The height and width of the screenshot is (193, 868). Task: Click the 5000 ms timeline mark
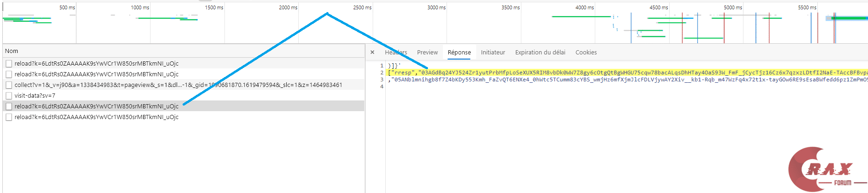pyautogui.click(x=733, y=7)
